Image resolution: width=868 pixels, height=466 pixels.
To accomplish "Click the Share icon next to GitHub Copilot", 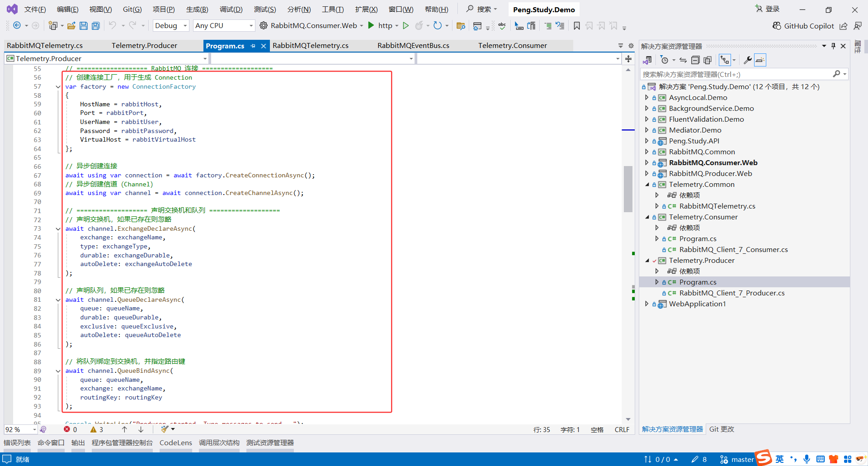I will 844,26.
